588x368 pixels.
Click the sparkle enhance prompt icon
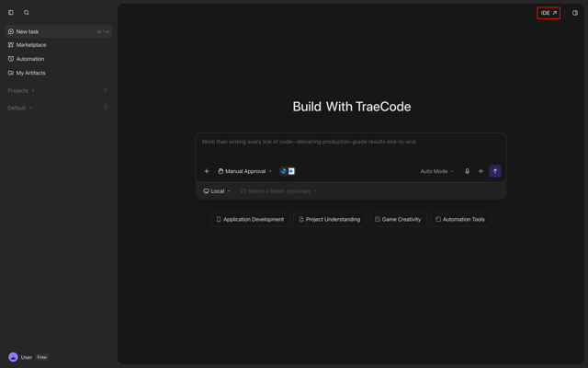click(x=481, y=171)
